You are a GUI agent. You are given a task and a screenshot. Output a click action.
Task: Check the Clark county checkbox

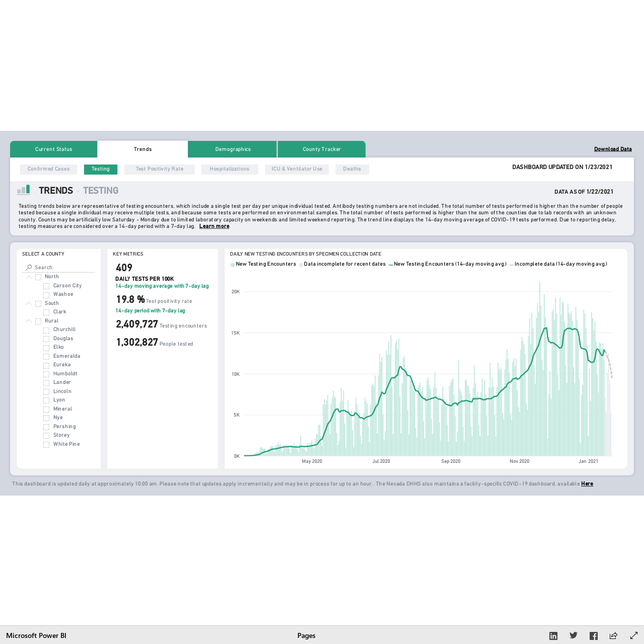(x=46, y=312)
